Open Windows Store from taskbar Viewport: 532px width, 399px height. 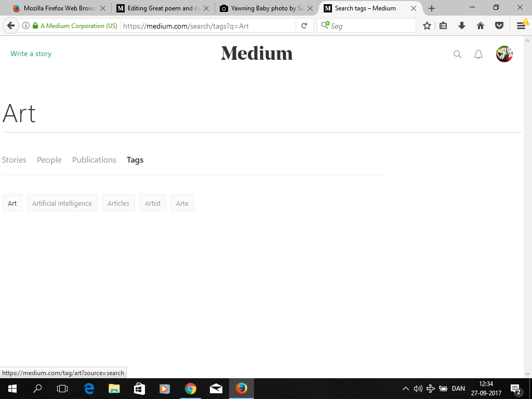point(139,389)
